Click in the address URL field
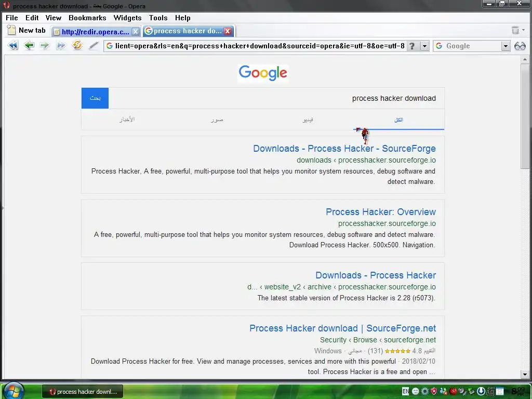The height and width of the screenshot is (399, 532). click(x=260, y=46)
